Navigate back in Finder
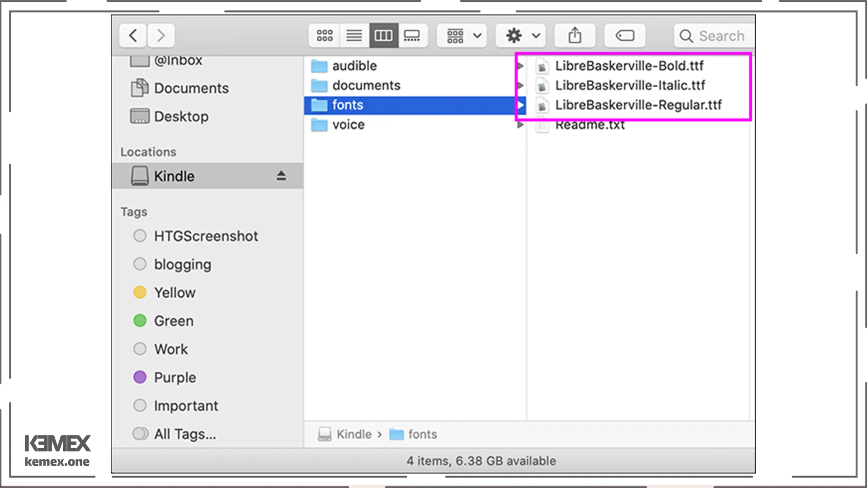This screenshot has width=868, height=488. point(133,36)
